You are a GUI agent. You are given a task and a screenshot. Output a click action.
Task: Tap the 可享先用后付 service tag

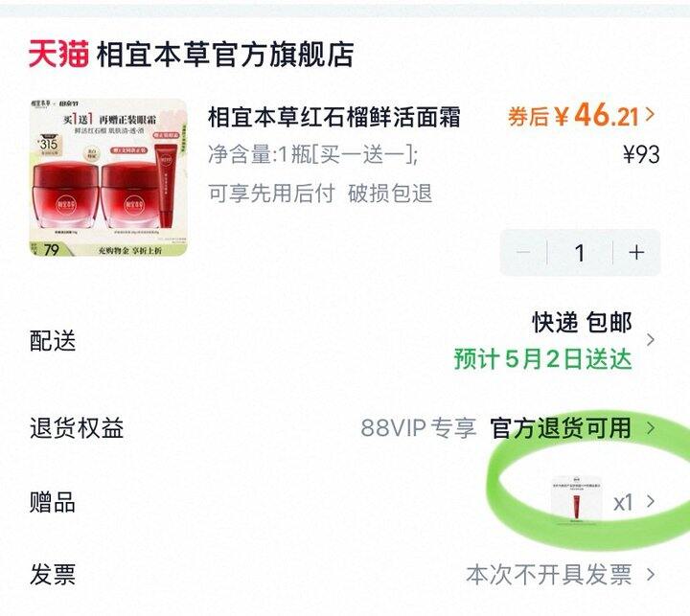(x=271, y=194)
